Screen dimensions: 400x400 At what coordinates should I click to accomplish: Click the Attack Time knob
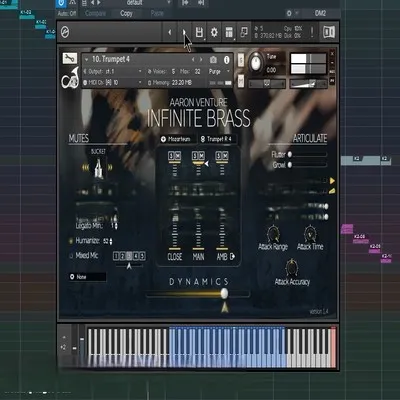coord(310,234)
